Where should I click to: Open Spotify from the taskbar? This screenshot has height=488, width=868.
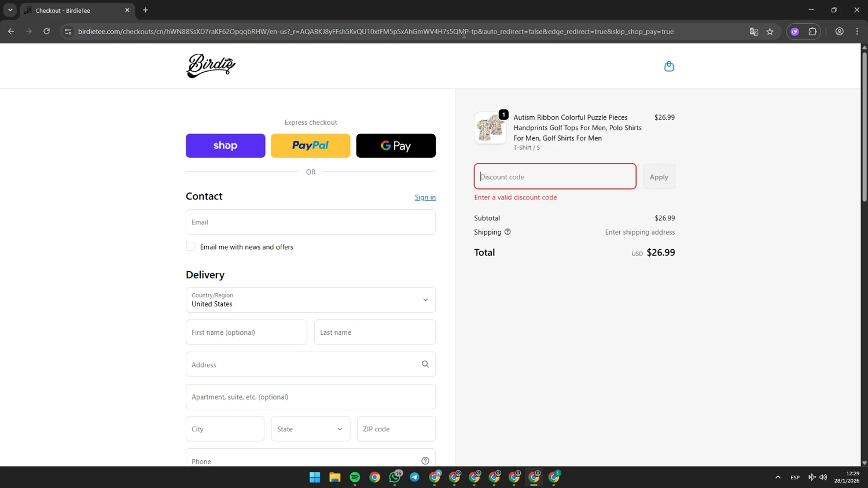(x=355, y=477)
